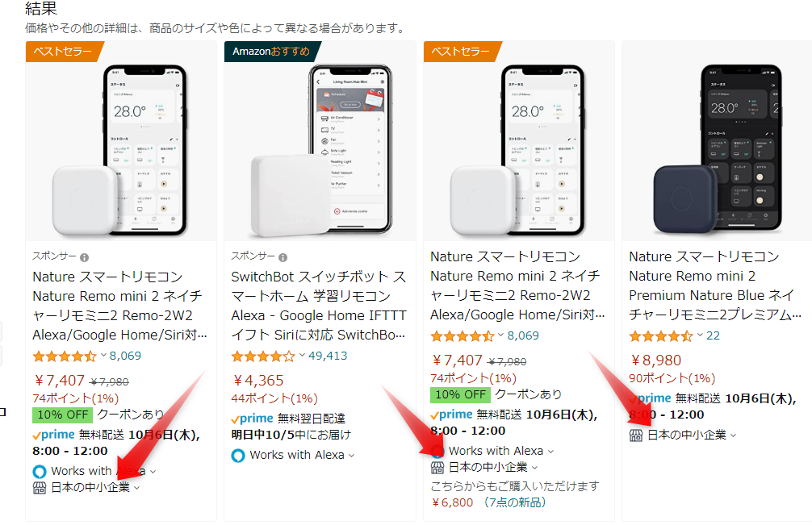
Task: Click sponsor info icon on SwitchBot product
Action: coord(283,257)
